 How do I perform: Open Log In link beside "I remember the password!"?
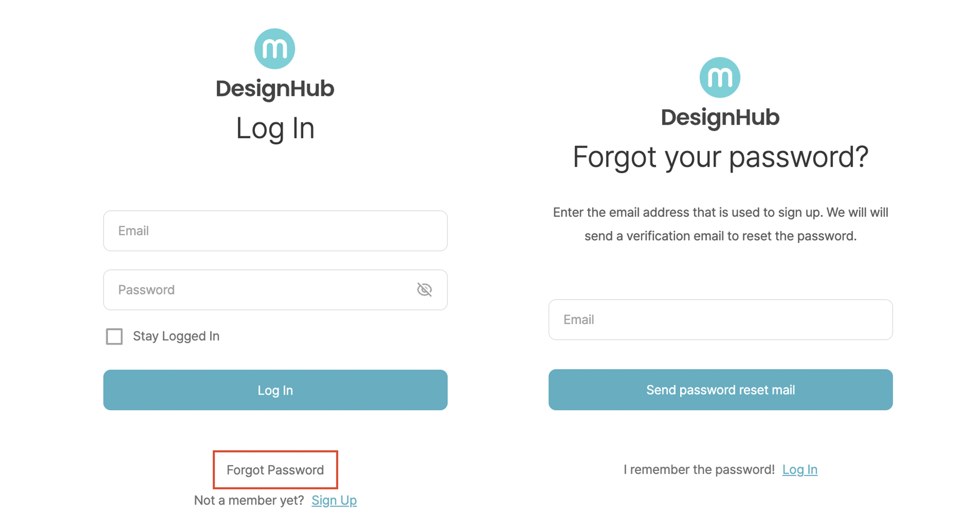click(x=800, y=470)
